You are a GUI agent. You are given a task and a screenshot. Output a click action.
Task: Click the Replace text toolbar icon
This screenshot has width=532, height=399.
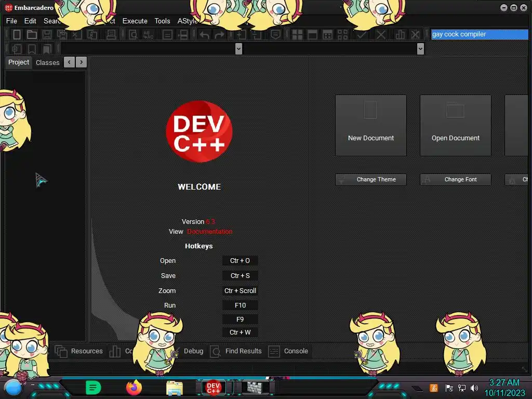pos(149,34)
